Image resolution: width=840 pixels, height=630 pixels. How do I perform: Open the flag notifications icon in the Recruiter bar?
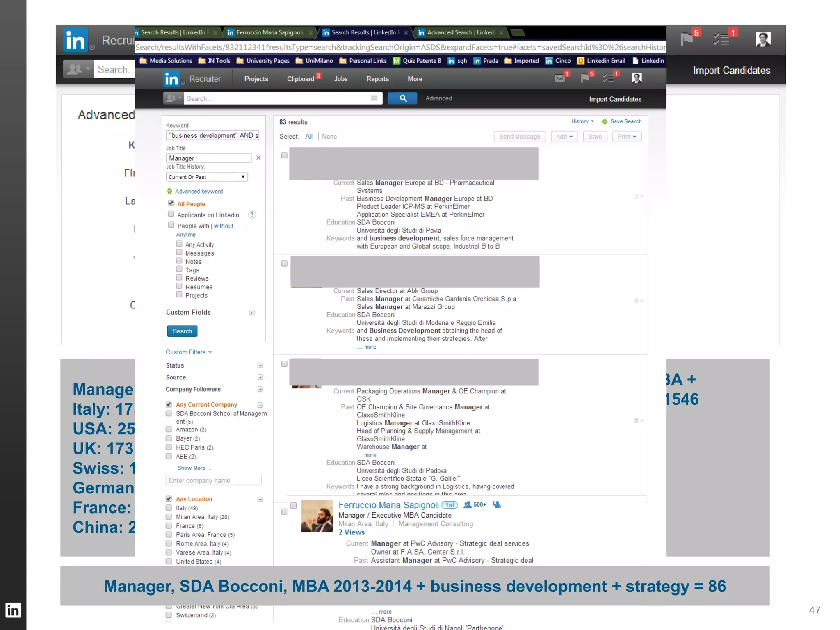coord(585,78)
